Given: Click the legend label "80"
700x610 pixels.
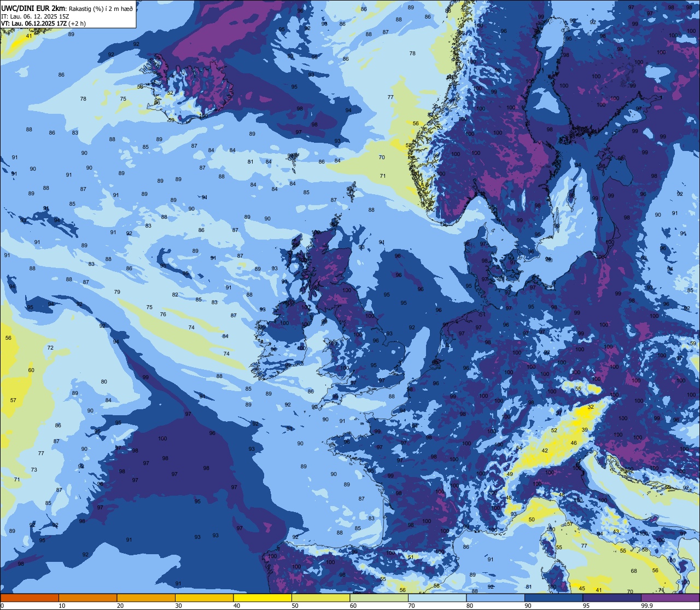Looking at the screenshot, I should pos(470,606).
